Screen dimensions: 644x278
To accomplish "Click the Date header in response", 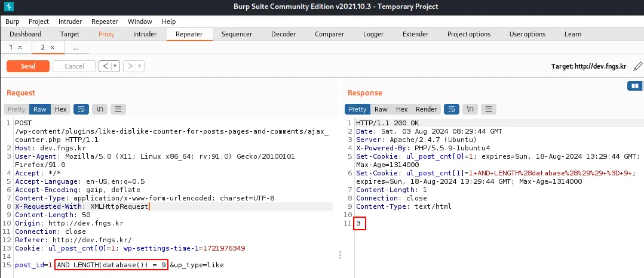I will coord(429,132).
